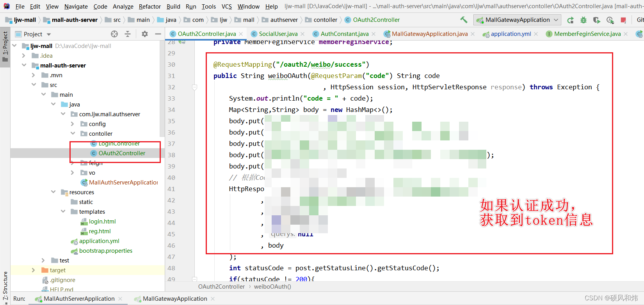Image resolution: width=644 pixels, height=305 pixels.
Task: Expand the .mvn folder
Action: point(34,75)
